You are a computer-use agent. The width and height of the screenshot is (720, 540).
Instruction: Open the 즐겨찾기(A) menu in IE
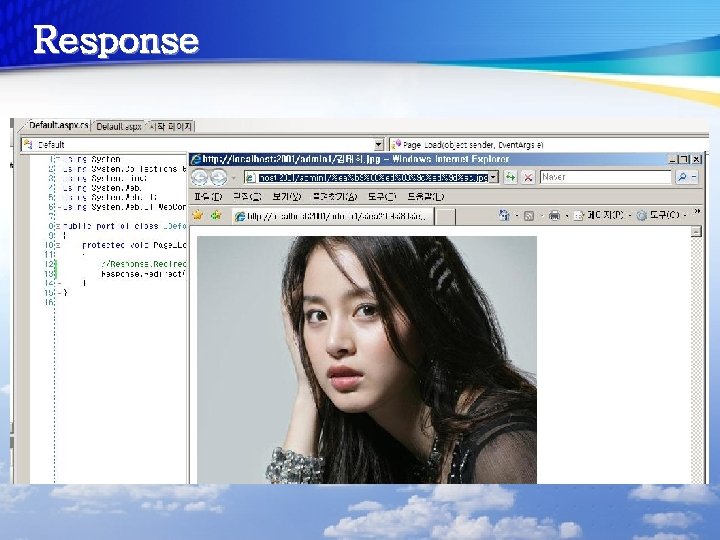[x=335, y=197]
